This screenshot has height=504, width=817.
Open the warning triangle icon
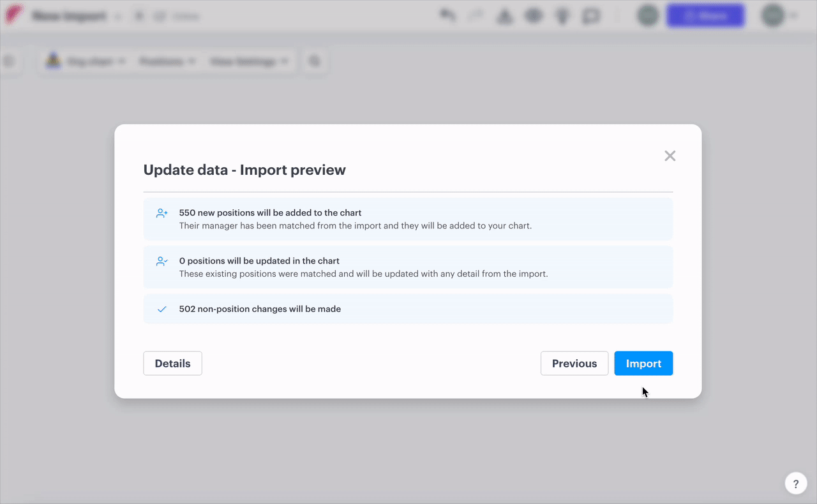click(x=505, y=16)
